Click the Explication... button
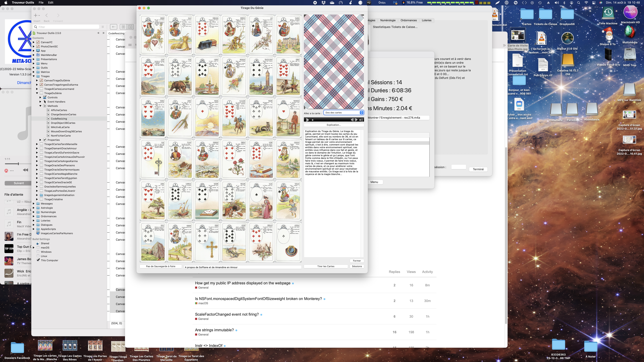 tap(334, 125)
